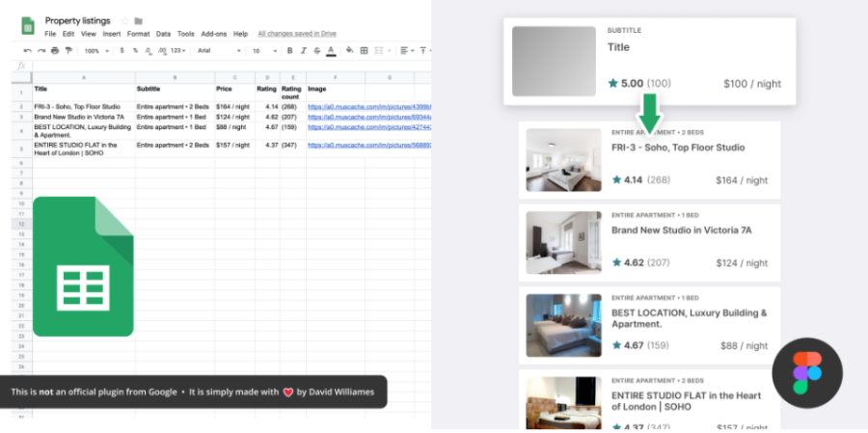
Task: Select the 'Price' header cell
Action: tap(234, 93)
